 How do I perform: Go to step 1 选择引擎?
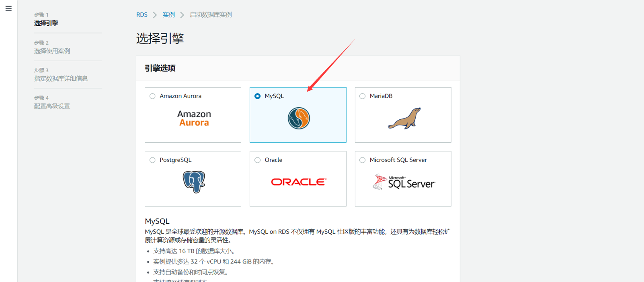pos(46,23)
